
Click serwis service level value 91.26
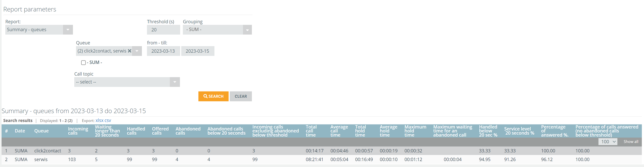510,159
